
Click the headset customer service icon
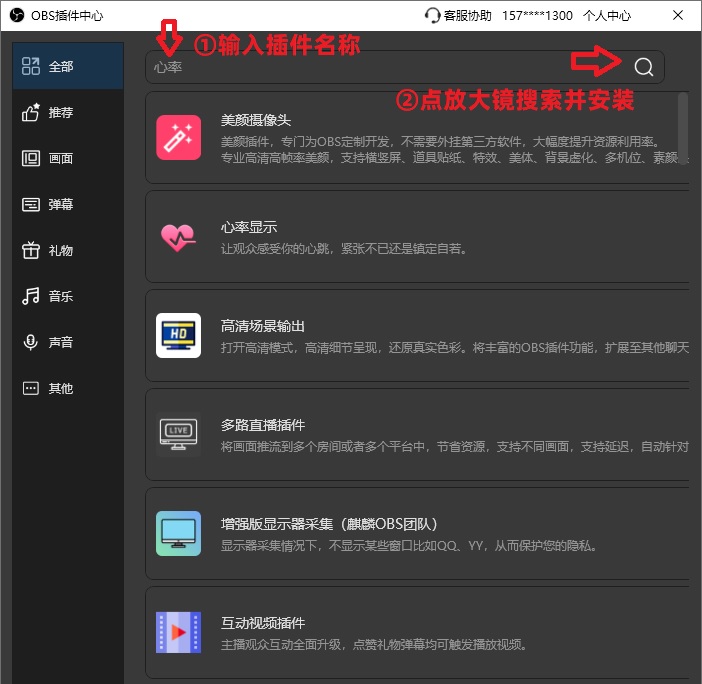(x=432, y=16)
